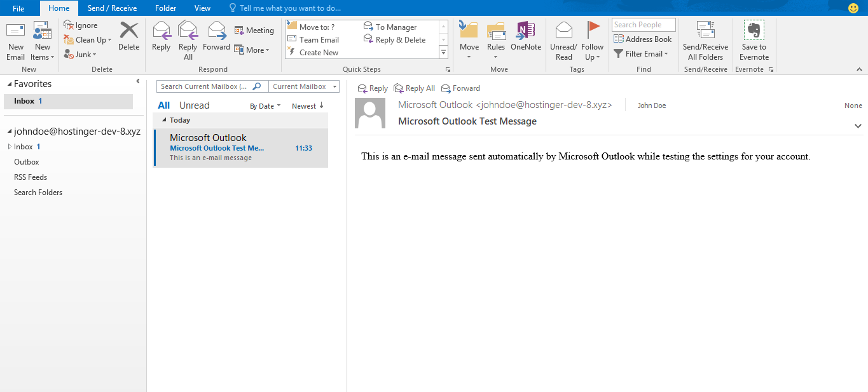Image resolution: width=868 pixels, height=392 pixels.
Task: Click the Forward ribbon icon
Action: 217,31
